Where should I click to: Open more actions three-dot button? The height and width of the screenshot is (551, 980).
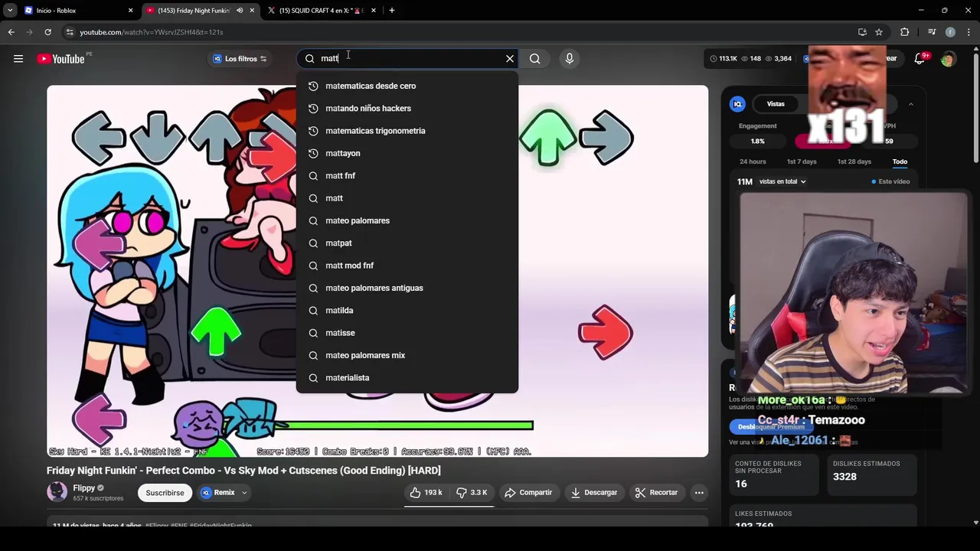pyautogui.click(x=699, y=493)
